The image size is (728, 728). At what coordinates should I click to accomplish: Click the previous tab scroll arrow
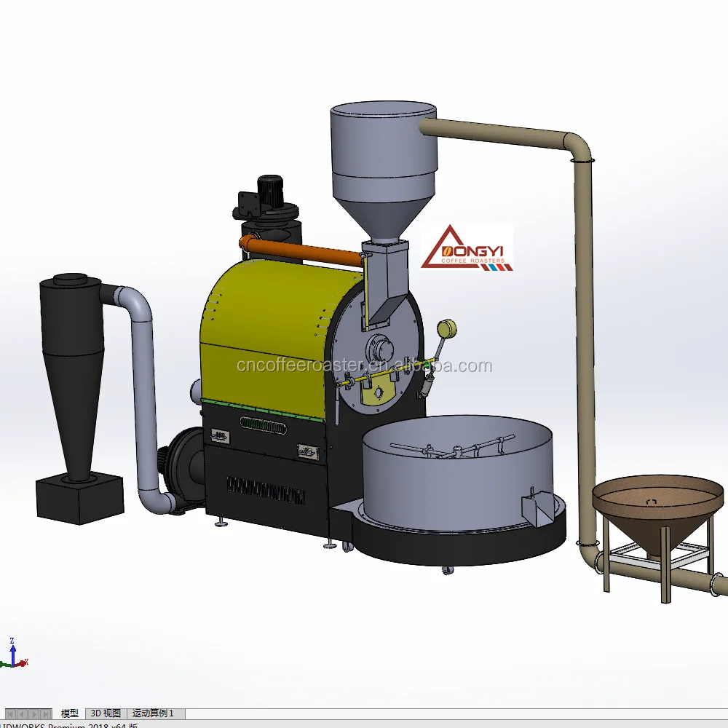(22, 713)
